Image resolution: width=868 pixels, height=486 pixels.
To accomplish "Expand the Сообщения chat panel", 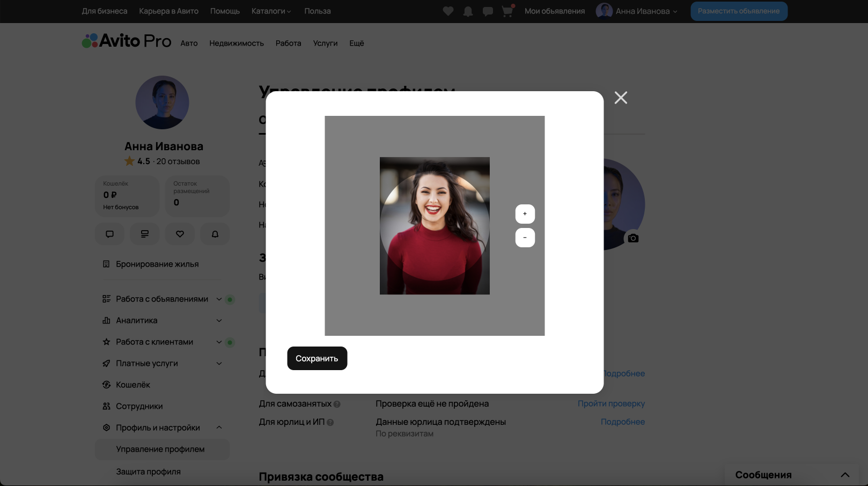I will (845, 475).
